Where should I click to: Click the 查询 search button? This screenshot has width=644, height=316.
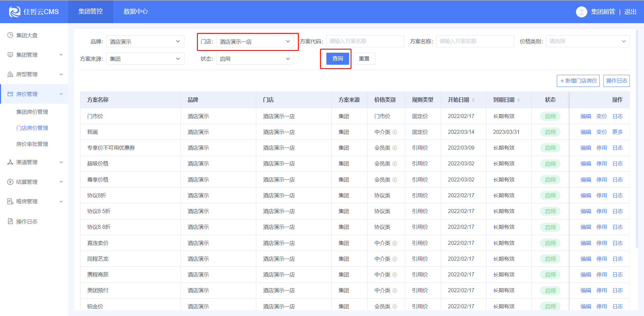[338, 59]
